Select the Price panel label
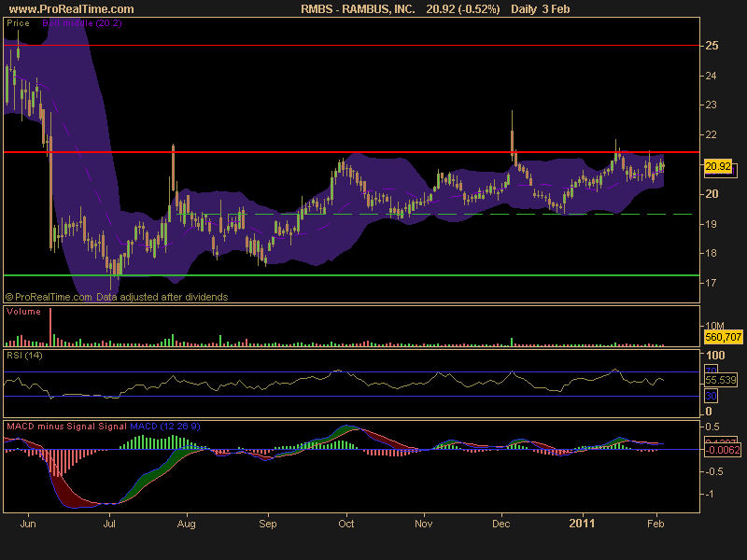747x560 pixels. (18, 22)
